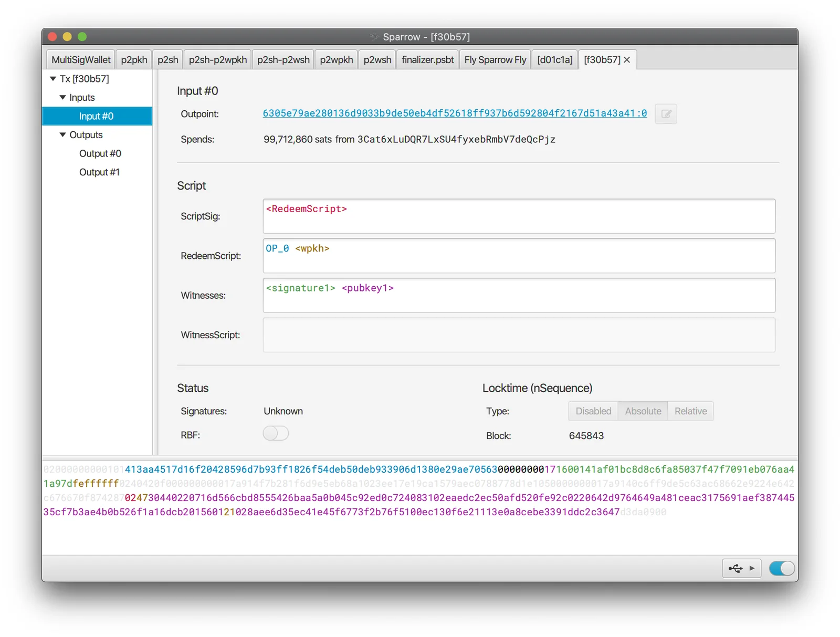Switch to the [d01c1a] tab

[x=555, y=60]
